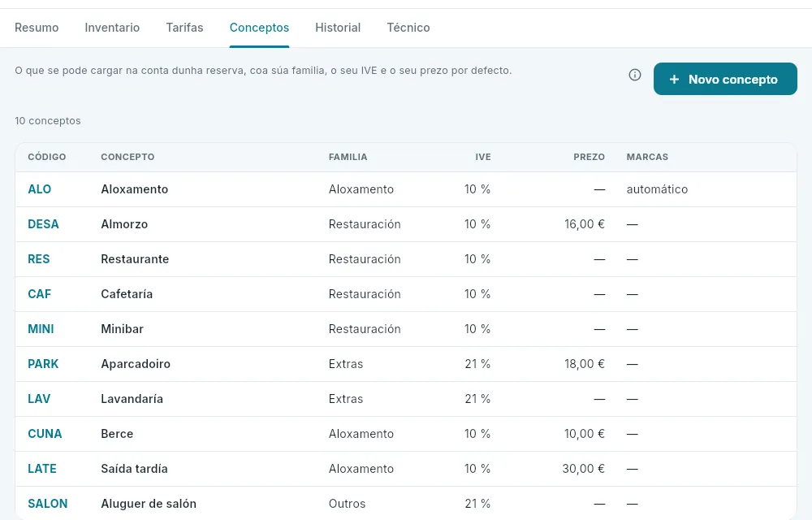812x520 pixels.
Task: Click the IVE column header
Action: [482, 157]
